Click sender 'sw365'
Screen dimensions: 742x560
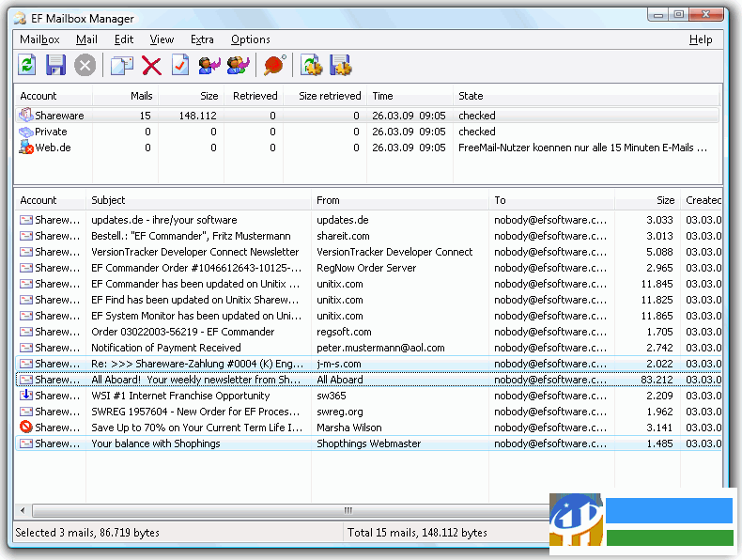coord(332,396)
